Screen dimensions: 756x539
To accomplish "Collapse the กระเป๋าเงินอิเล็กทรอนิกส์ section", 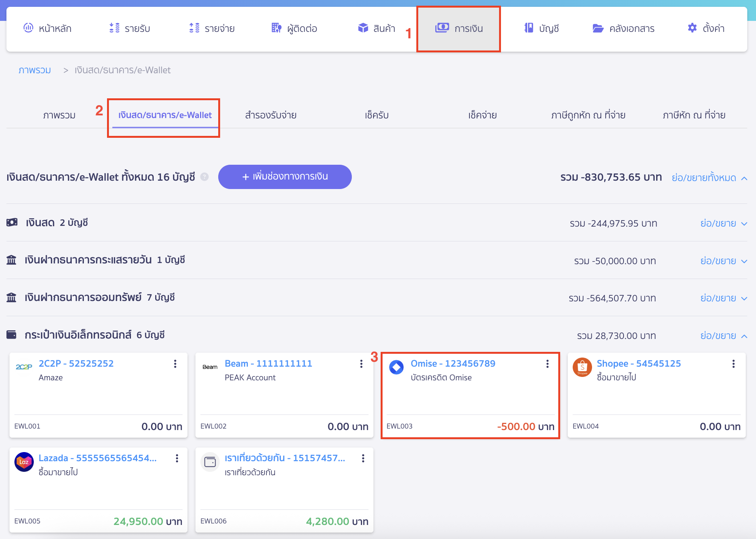I will coord(743,336).
